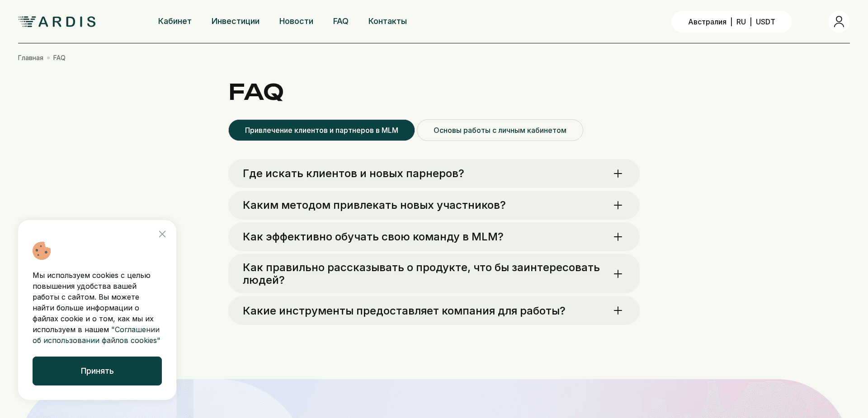Go to Инвестиции in navigation
The width and height of the screenshot is (868, 418).
pyautogui.click(x=235, y=21)
